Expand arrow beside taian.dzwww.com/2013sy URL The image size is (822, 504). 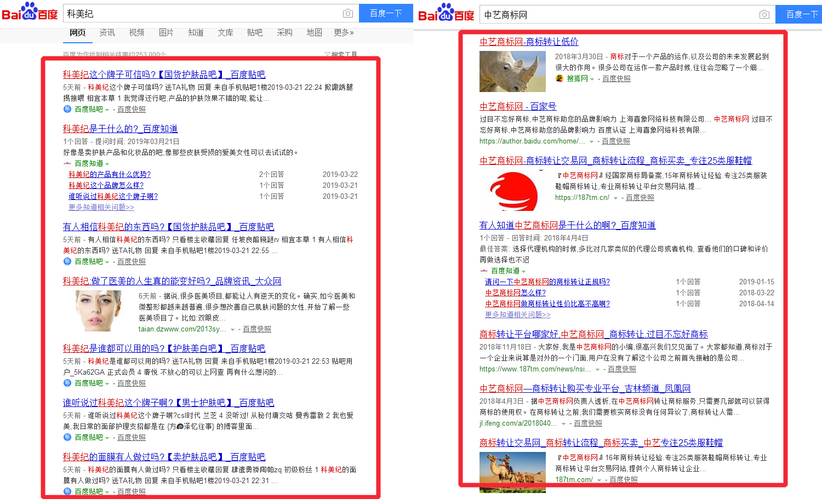click(x=232, y=329)
